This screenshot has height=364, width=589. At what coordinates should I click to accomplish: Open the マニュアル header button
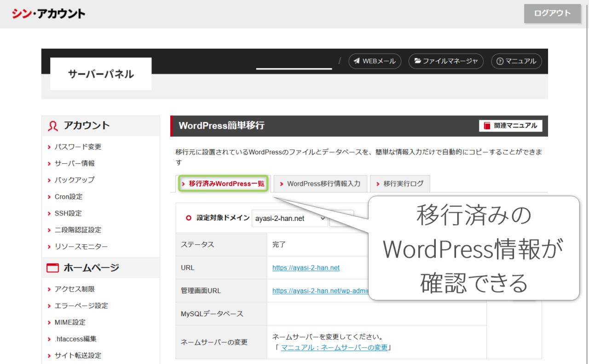point(516,61)
